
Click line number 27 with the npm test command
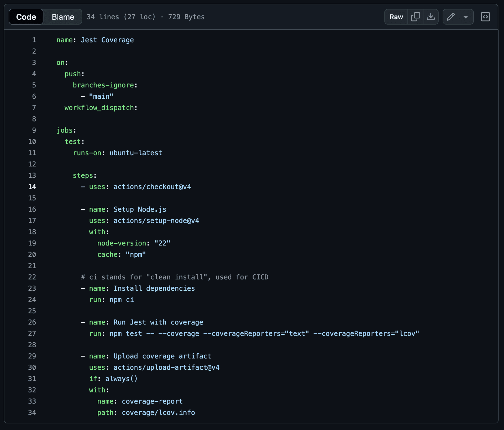pyautogui.click(x=32, y=333)
